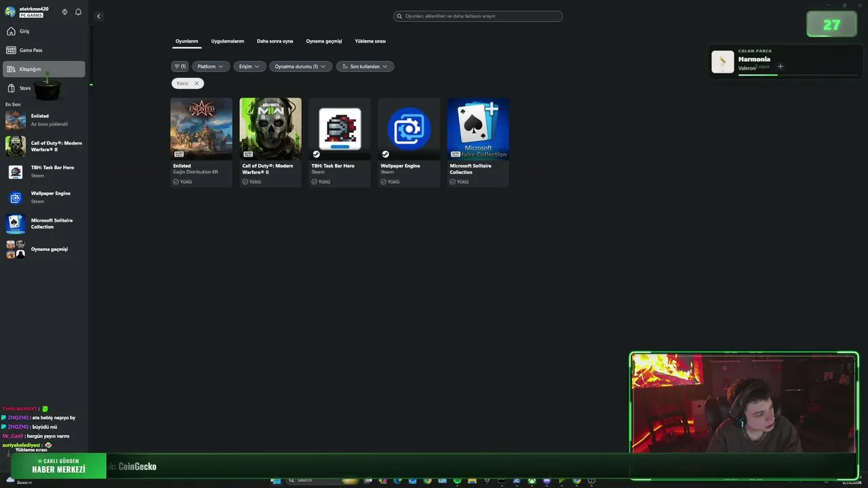
Task: Click TBH: Task Bar Hero grid title
Action: pos(333,166)
